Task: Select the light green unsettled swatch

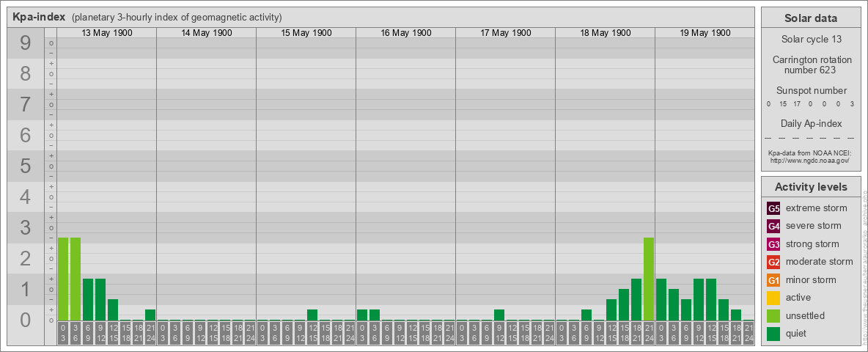Action: tap(773, 315)
